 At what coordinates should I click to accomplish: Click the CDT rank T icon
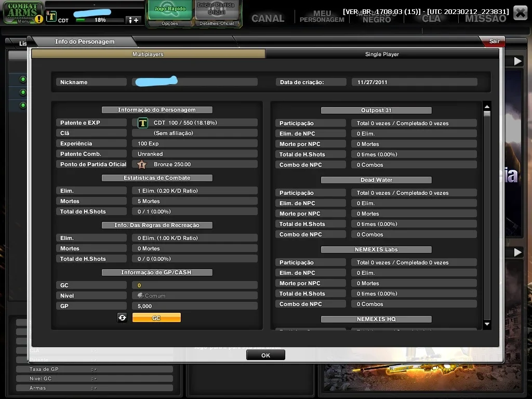(143, 123)
